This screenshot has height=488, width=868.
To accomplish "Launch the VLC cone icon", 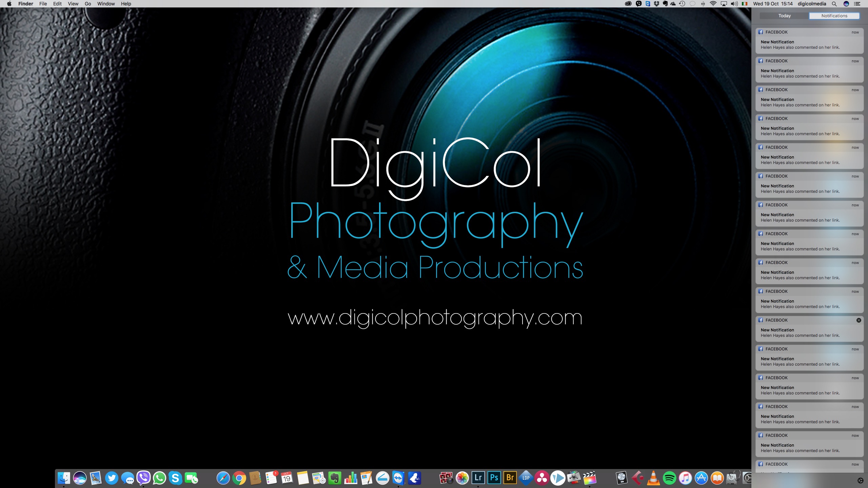I will click(653, 478).
